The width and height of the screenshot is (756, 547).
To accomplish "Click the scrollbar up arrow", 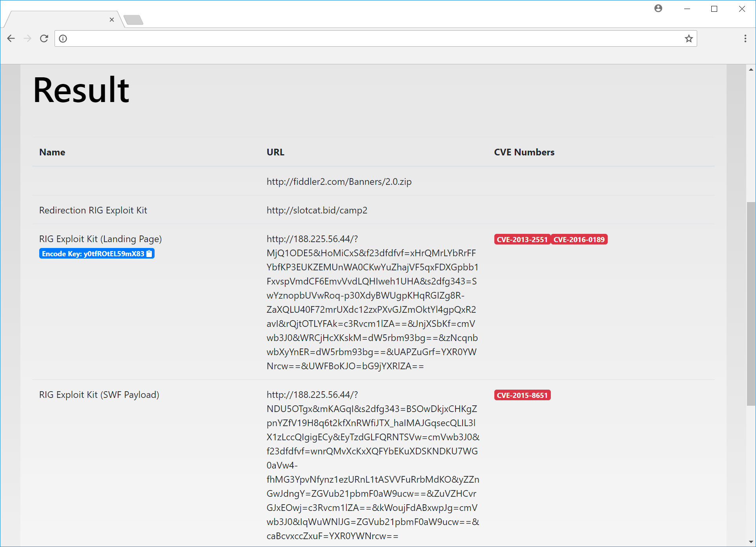I will tap(751, 69).
